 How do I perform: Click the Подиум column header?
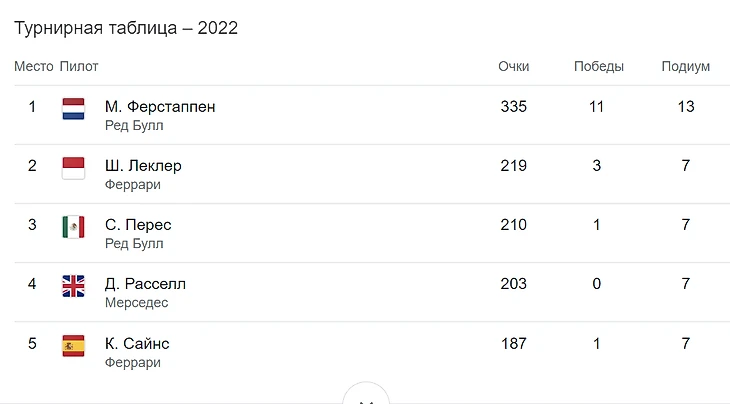click(686, 67)
